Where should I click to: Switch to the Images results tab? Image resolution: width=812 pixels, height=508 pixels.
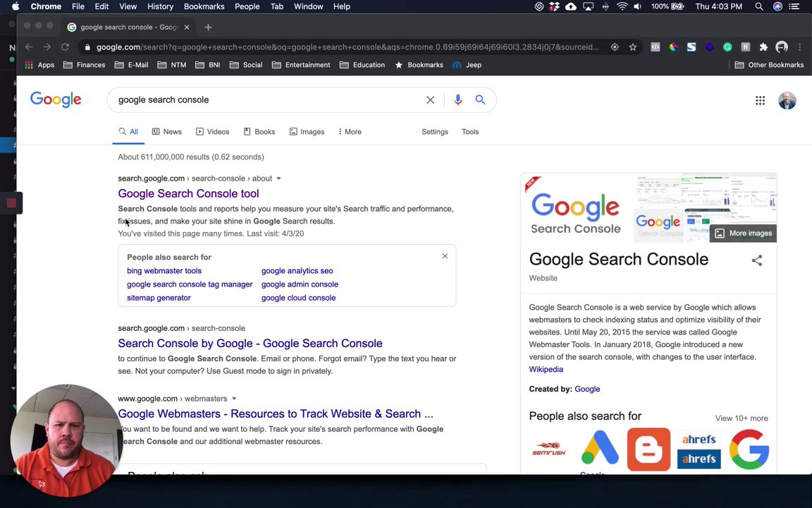(x=307, y=132)
